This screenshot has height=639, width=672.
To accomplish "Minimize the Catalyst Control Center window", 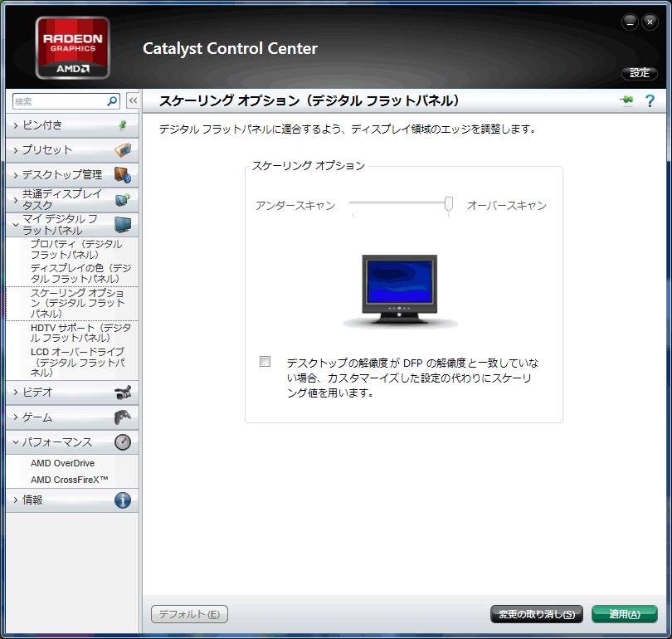I will pos(630,22).
